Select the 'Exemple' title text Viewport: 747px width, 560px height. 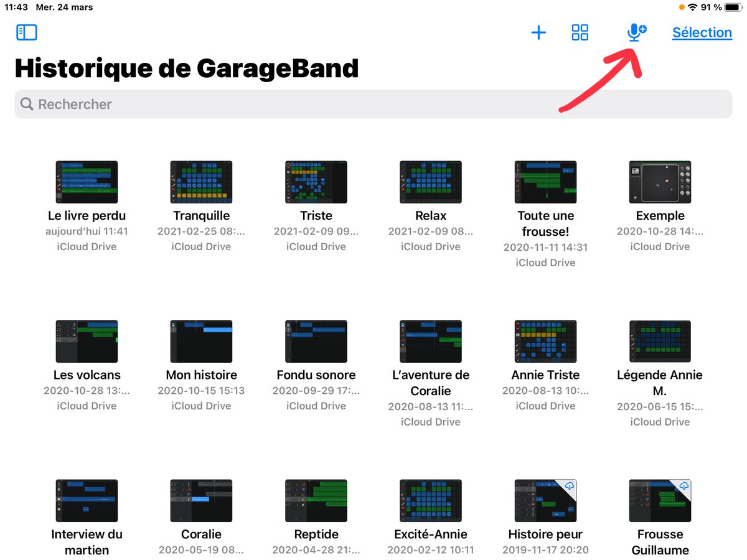pos(660,216)
